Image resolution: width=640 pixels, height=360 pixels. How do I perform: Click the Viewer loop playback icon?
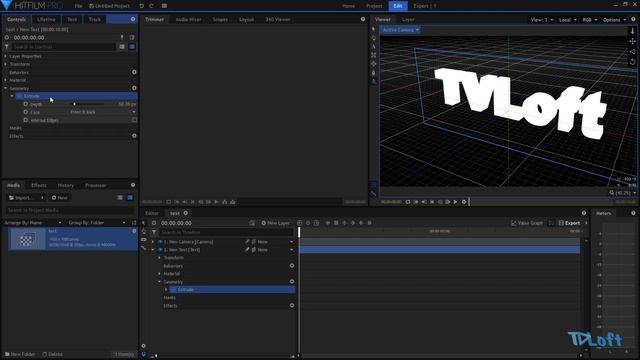click(x=408, y=202)
